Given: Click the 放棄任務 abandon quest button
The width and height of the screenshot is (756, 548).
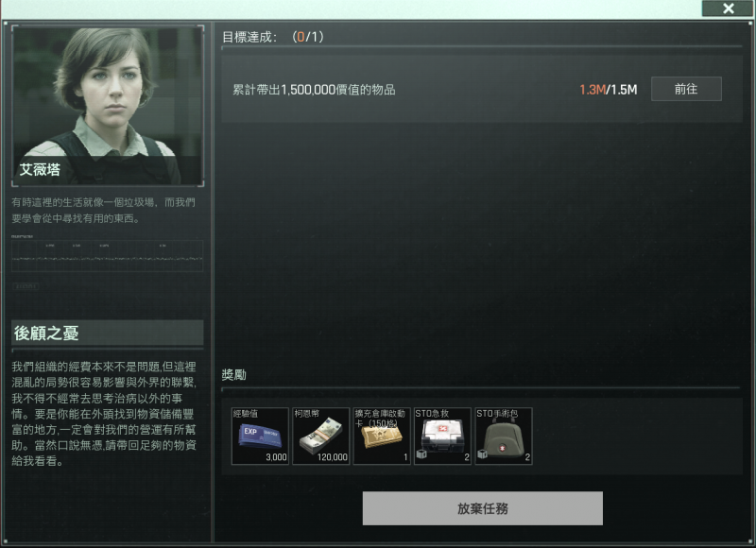Looking at the screenshot, I should pos(483,508).
